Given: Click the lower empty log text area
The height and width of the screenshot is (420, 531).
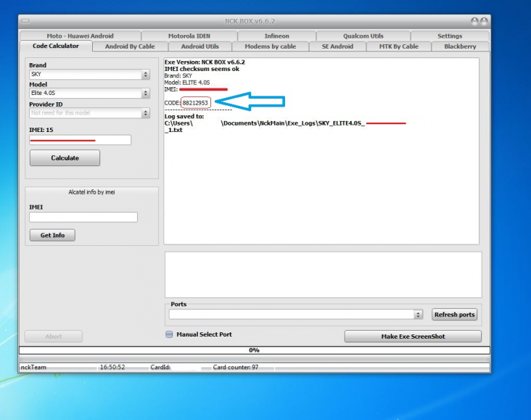Looking at the screenshot, I should [x=323, y=275].
